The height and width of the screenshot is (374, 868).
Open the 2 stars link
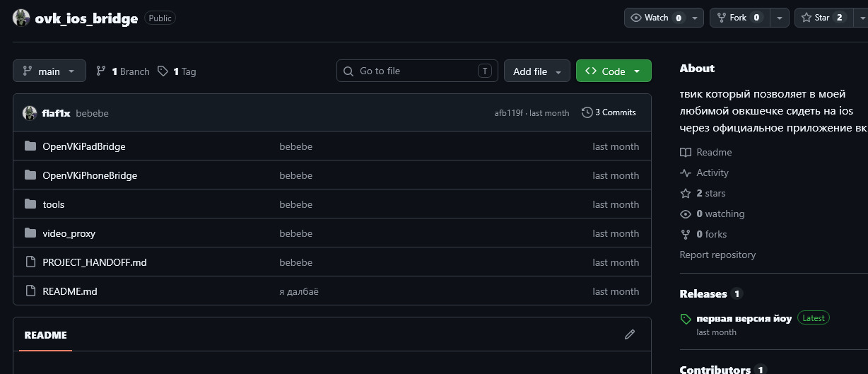coord(703,193)
